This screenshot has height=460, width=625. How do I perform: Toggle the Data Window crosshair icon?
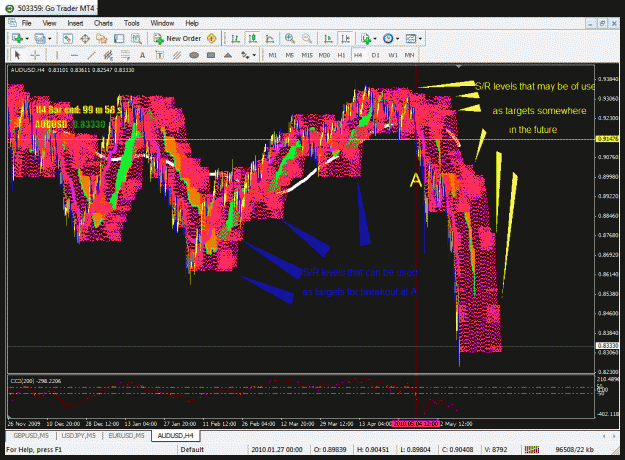(85, 39)
